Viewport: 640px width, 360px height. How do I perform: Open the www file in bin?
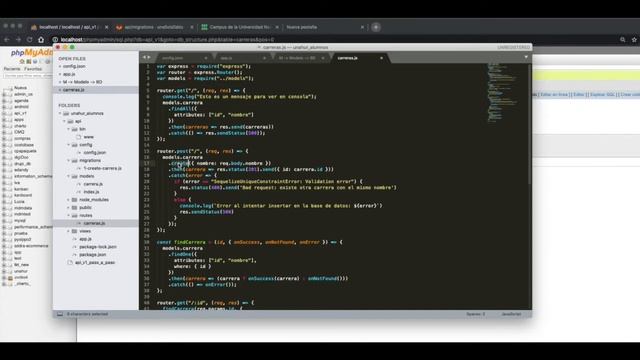(x=89, y=137)
